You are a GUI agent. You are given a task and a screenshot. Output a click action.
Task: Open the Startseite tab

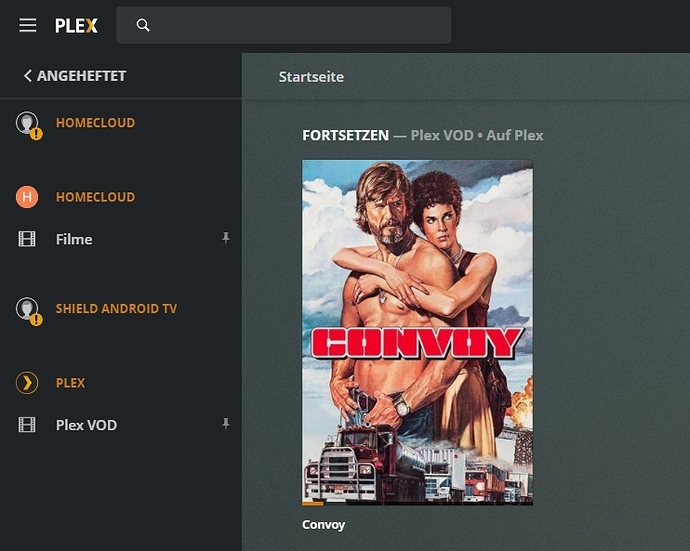(x=311, y=77)
